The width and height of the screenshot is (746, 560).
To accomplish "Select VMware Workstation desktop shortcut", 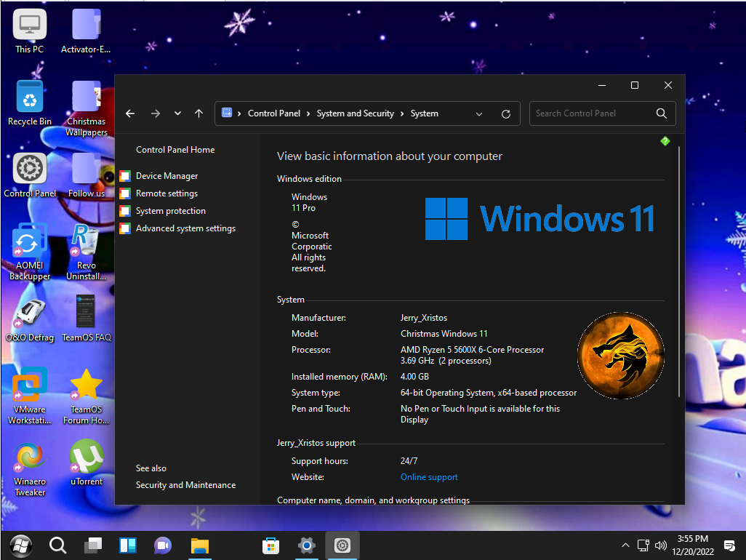I will [30, 385].
